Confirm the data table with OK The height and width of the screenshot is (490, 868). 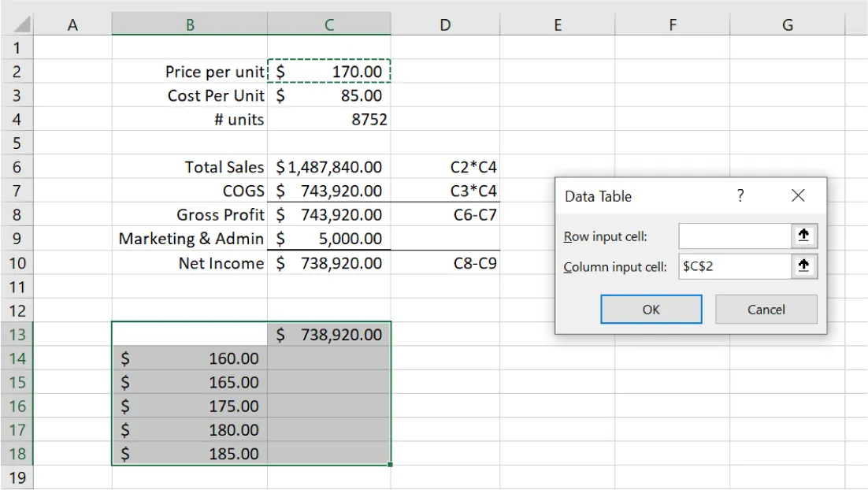point(651,309)
